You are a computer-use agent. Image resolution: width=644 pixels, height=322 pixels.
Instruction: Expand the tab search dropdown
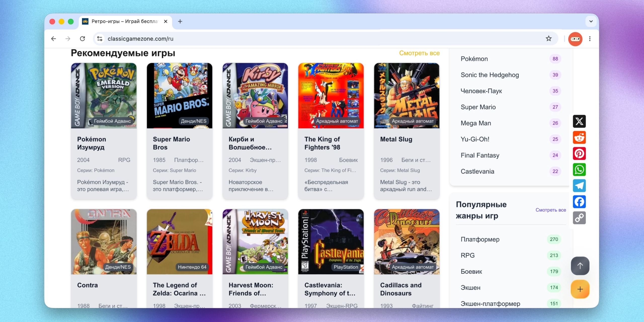click(591, 22)
